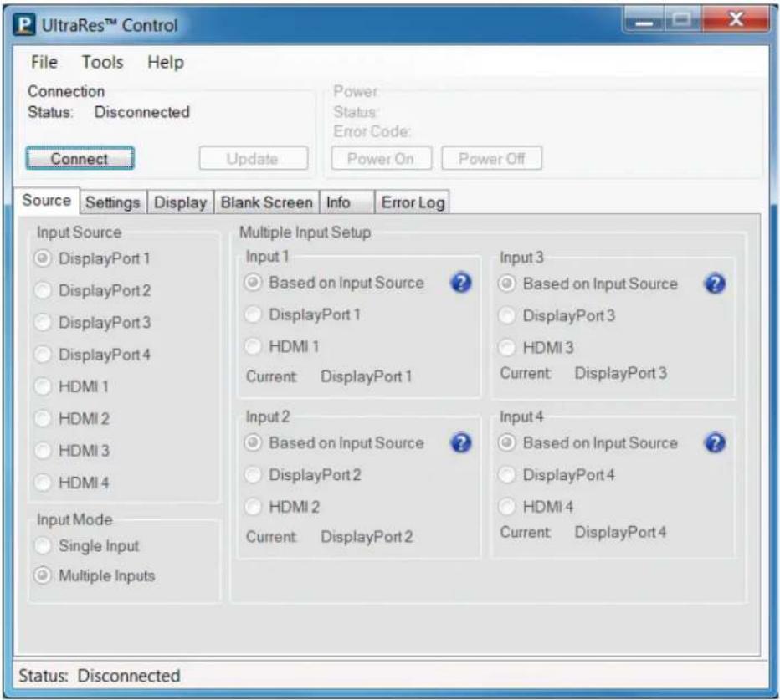Set Input 2 to Based on Input Source

click(254, 442)
